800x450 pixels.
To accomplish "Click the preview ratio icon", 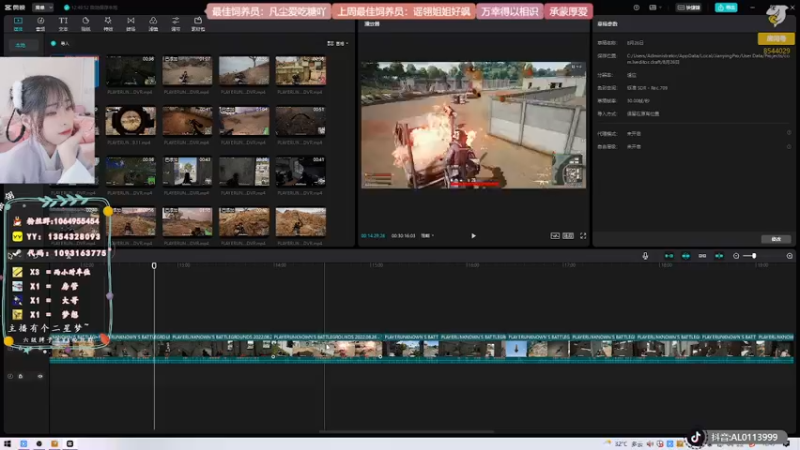I will pyautogui.click(x=568, y=236).
